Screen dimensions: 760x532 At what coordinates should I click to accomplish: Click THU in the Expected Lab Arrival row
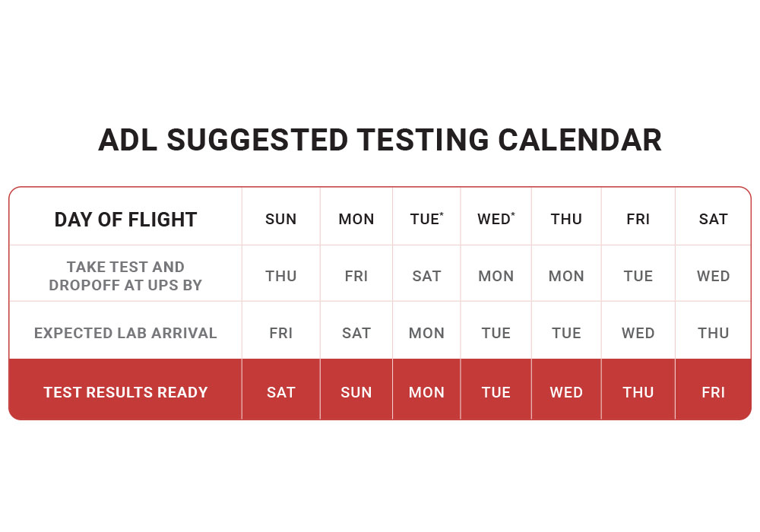click(x=713, y=333)
